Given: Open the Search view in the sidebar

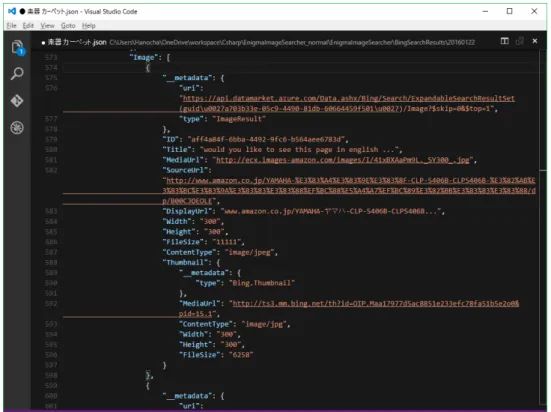Looking at the screenshot, I should pos(17,74).
